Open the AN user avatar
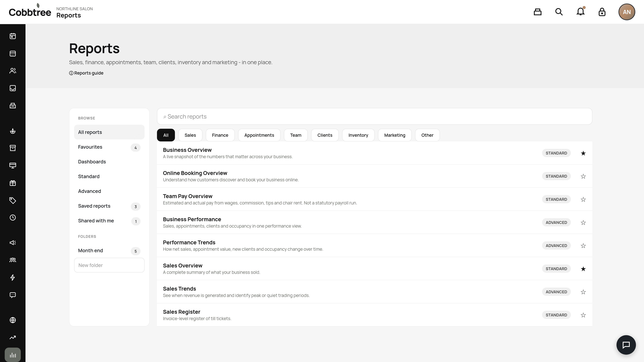 [x=627, y=12]
